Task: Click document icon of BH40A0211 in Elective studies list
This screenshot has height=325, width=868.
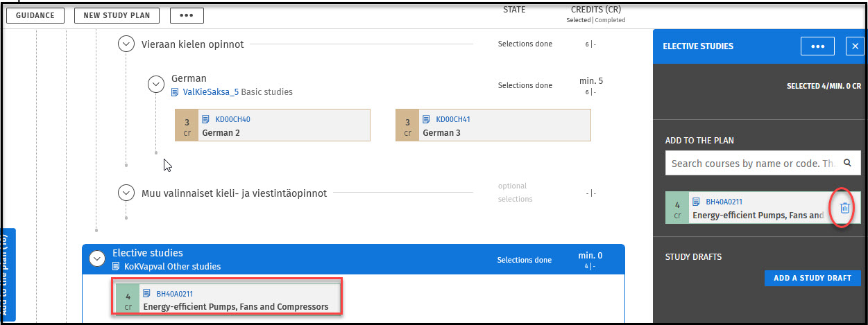Action: (x=147, y=294)
